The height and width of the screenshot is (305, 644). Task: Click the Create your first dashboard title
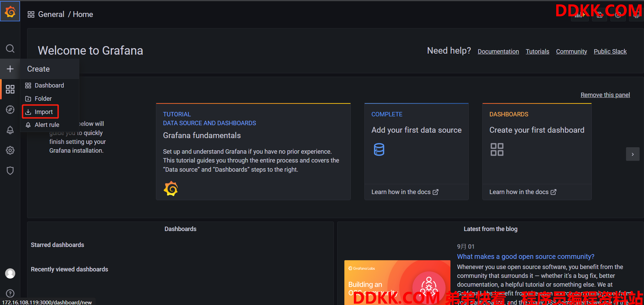click(537, 130)
